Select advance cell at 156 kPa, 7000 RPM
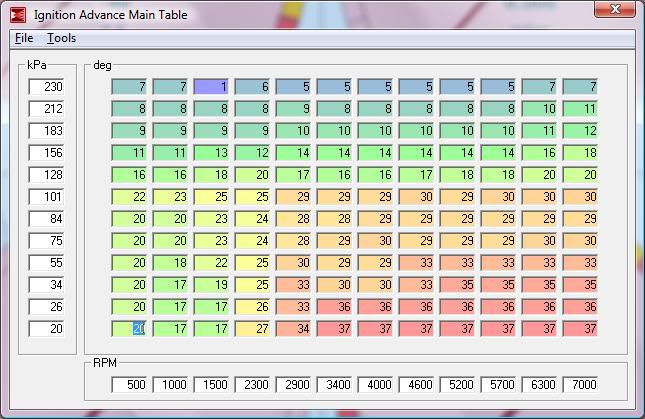Screen dimensions: 645x419 tap(580, 153)
